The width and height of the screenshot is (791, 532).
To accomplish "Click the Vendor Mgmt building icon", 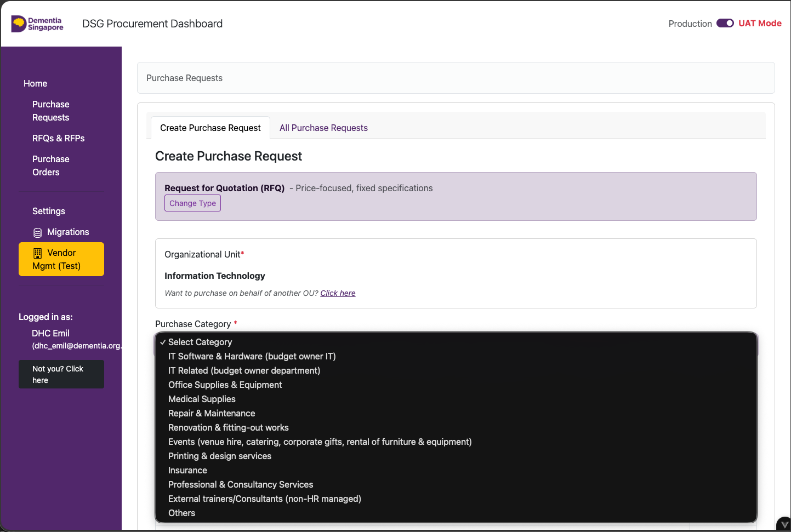I will (x=37, y=253).
